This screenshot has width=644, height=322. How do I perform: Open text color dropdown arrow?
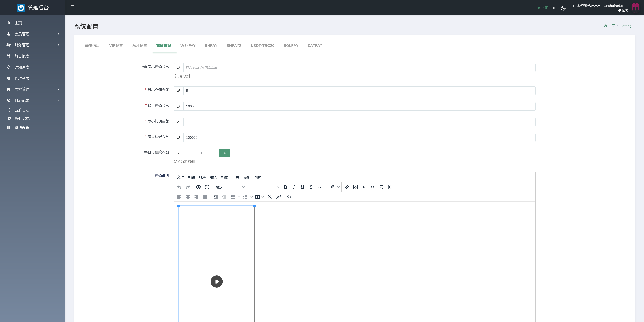326,187
